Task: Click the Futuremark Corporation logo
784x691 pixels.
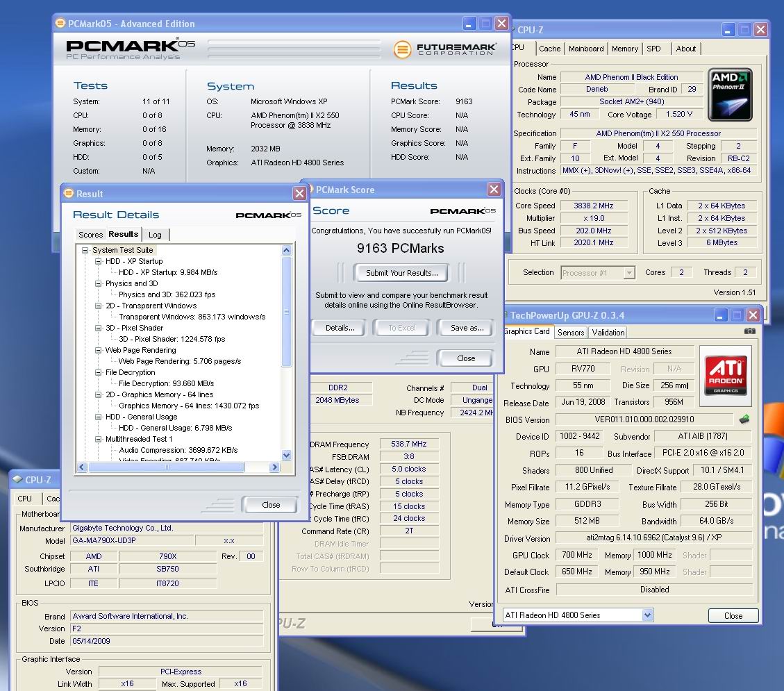Action: tap(444, 49)
